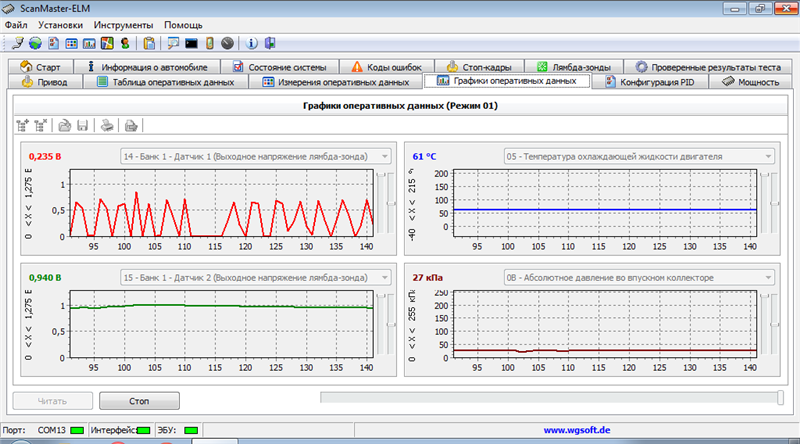Screen dimensions: 800x444
Task: Click the clipboard icon in main toolbar
Action: tap(149, 43)
